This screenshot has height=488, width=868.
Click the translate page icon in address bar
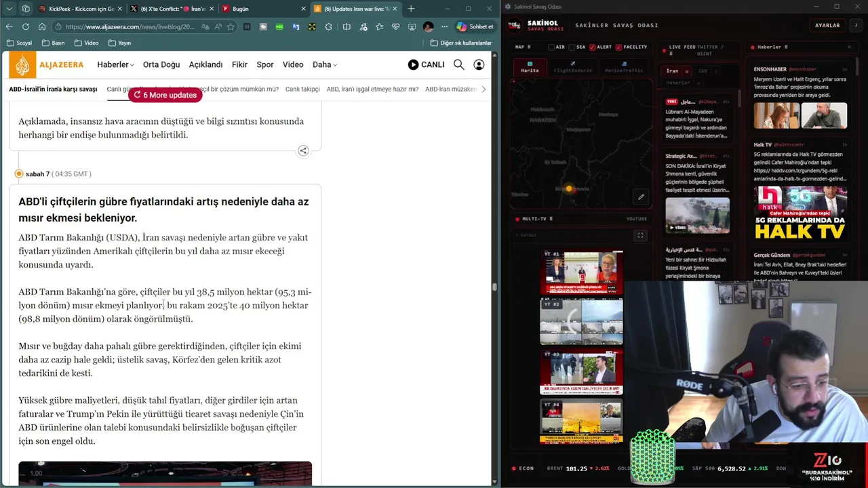pyautogui.click(x=205, y=26)
